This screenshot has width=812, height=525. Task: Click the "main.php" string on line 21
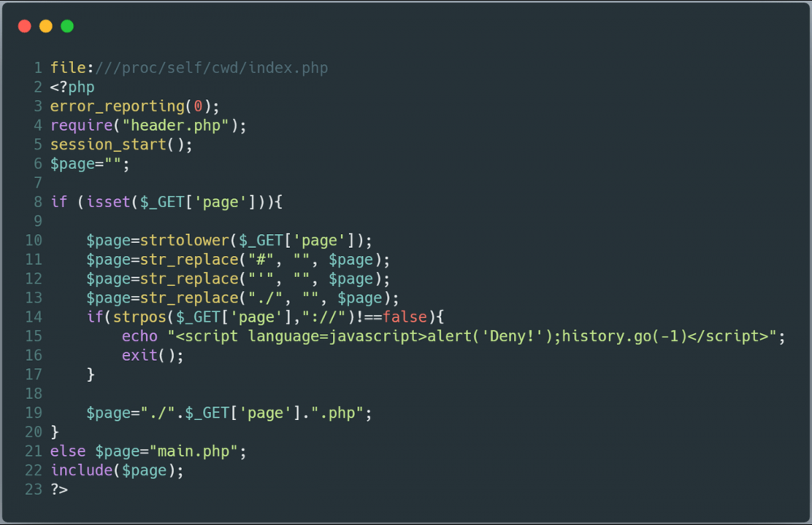pos(194,451)
